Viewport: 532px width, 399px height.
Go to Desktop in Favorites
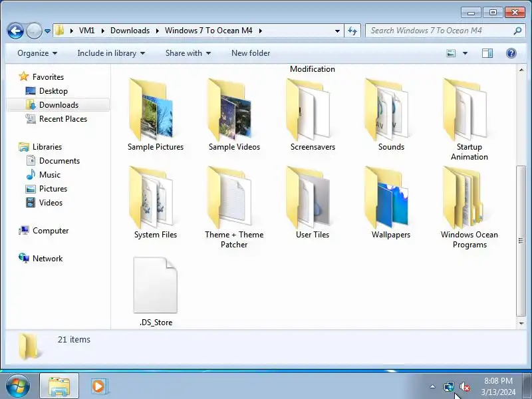[53, 91]
